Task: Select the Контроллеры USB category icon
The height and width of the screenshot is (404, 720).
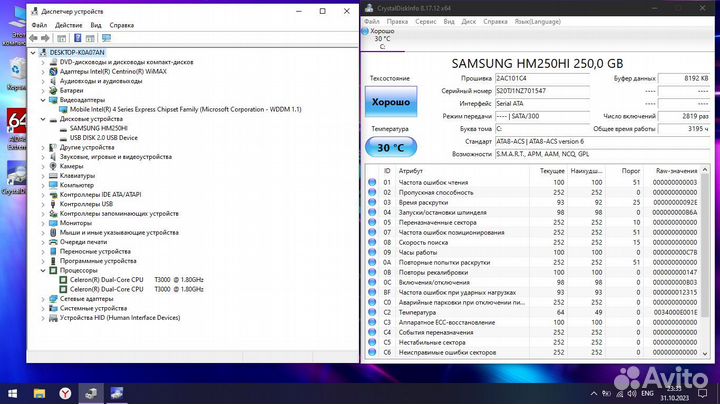Action: coord(53,204)
